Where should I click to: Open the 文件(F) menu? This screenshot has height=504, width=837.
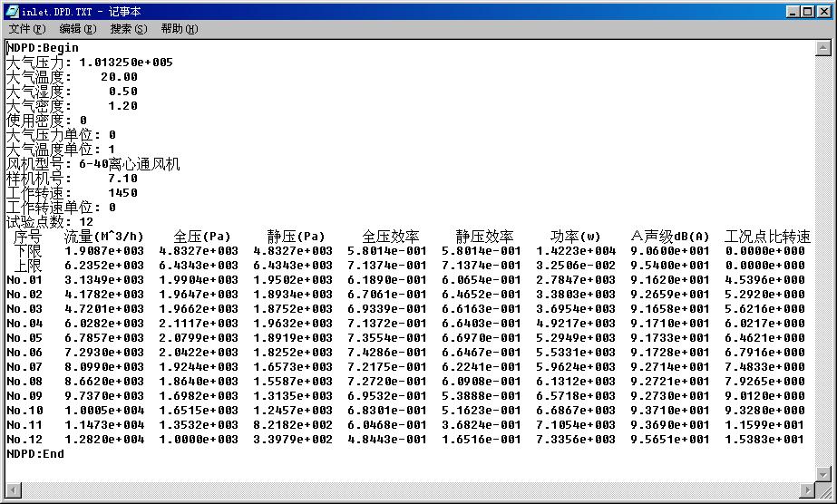point(26,29)
